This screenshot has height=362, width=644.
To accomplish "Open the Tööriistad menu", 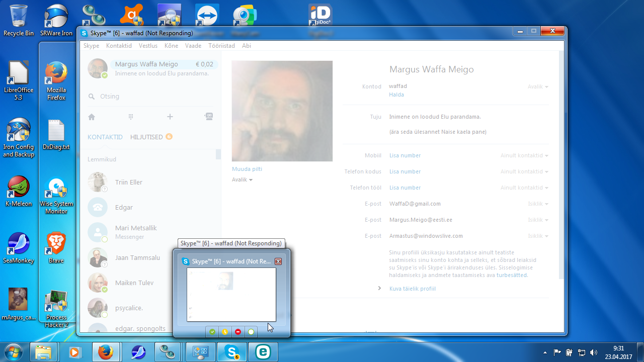I will (221, 46).
